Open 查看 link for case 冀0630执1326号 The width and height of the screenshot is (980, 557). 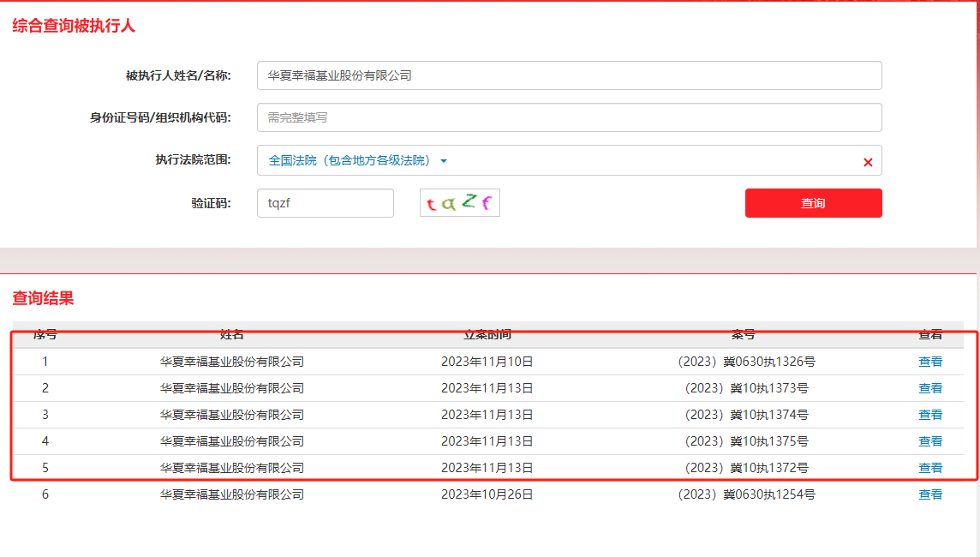tap(930, 362)
